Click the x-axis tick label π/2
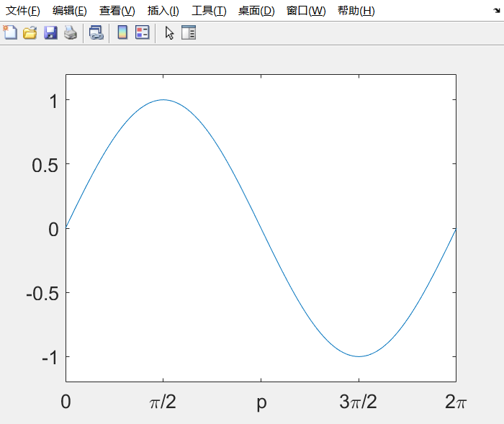The width and height of the screenshot is (504, 424). click(163, 402)
